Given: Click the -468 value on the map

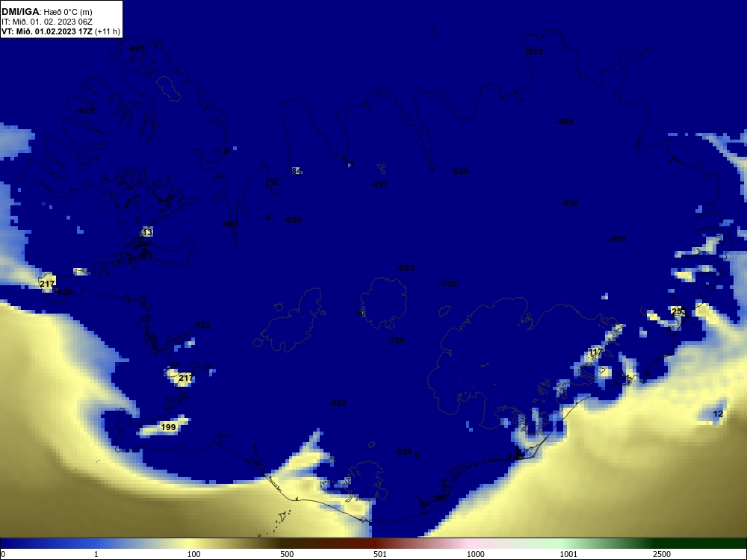Looking at the screenshot, I should tap(565, 122).
